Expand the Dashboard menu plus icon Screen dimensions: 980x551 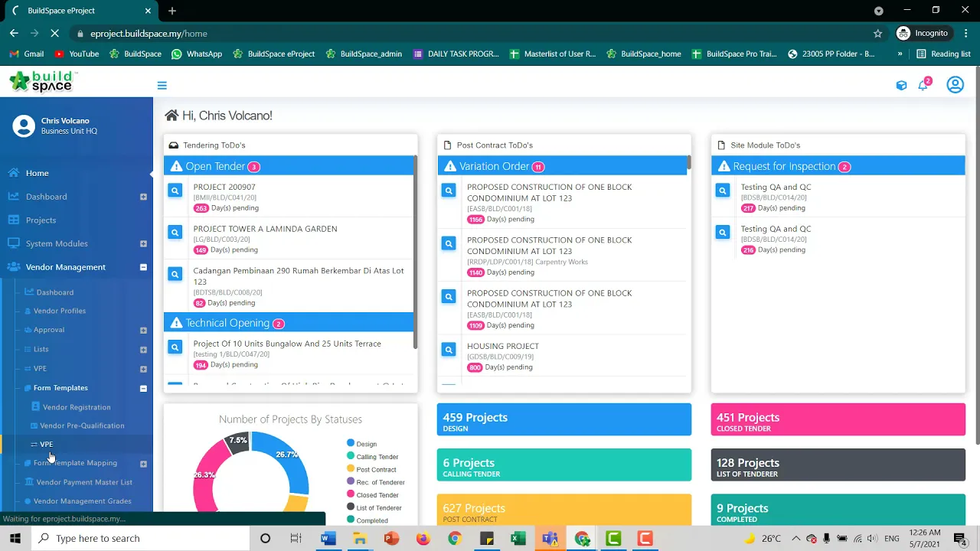coord(143,197)
